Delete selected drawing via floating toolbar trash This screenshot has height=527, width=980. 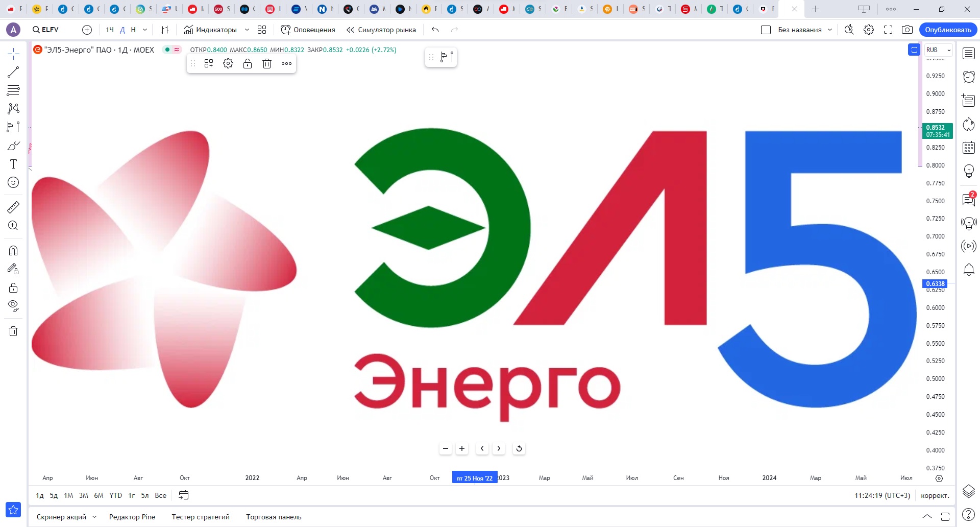tap(267, 63)
